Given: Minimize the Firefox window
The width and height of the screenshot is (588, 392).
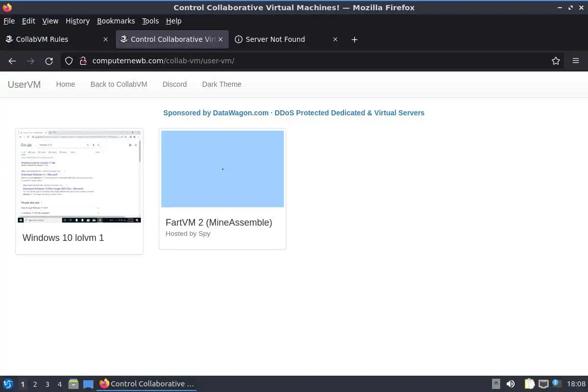Looking at the screenshot, I should coord(560,8).
